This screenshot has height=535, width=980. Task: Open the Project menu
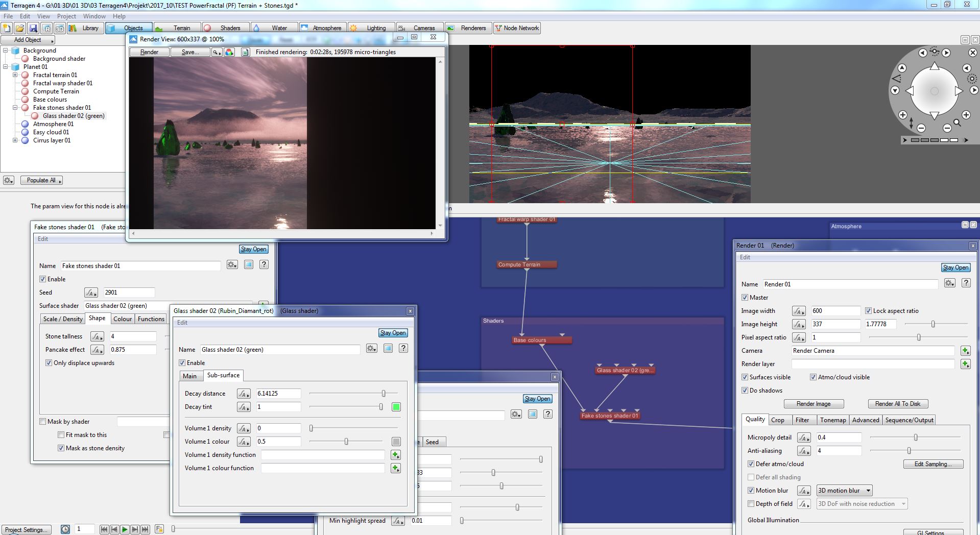tap(66, 16)
